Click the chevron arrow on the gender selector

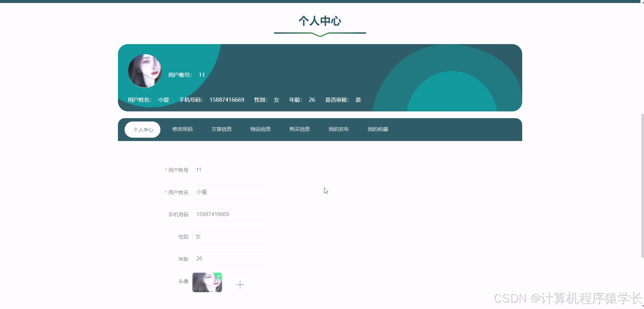point(259,237)
